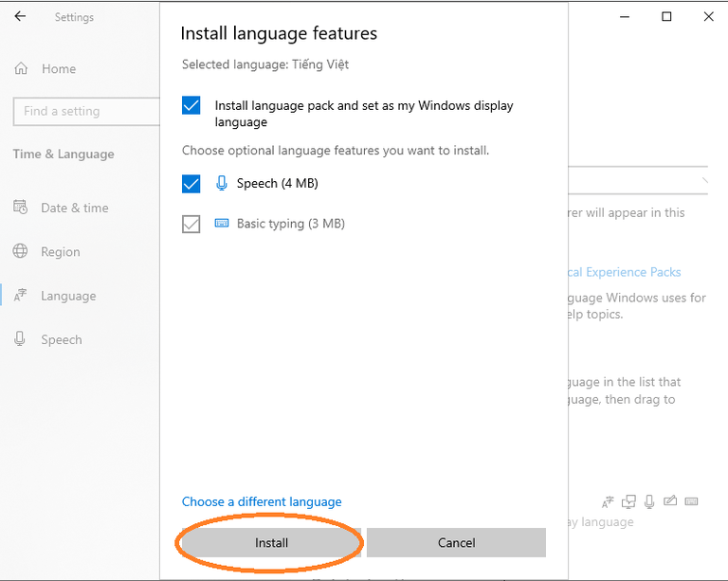Click the Speech feature microphone icon
Screen dimensions: 728x581
point(222,183)
